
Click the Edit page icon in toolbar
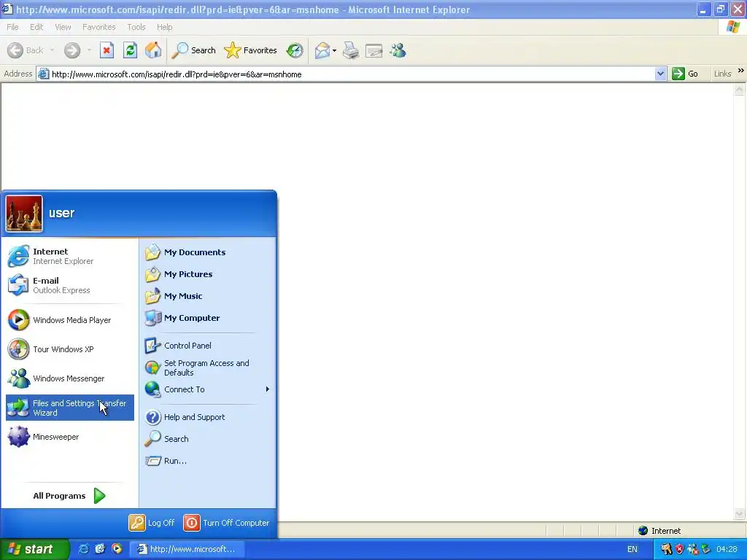coord(374,50)
